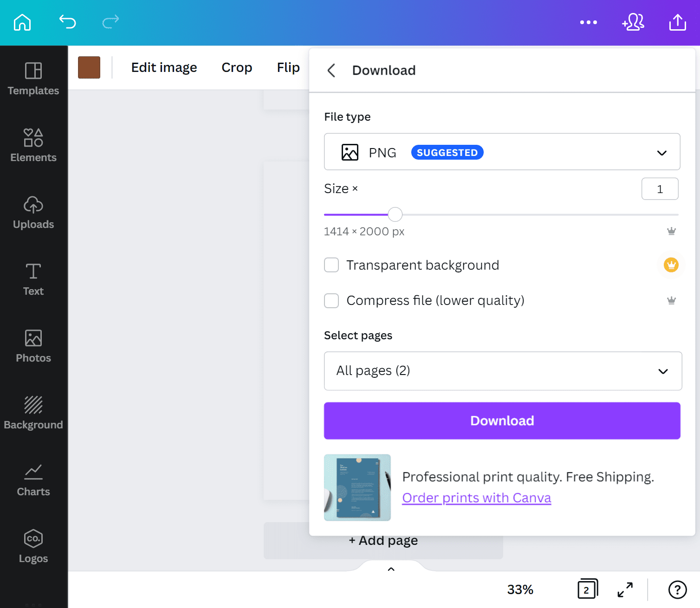Enter fullscreen presentation mode
The width and height of the screenshot is (700, 608).
(x=625, y=589)
